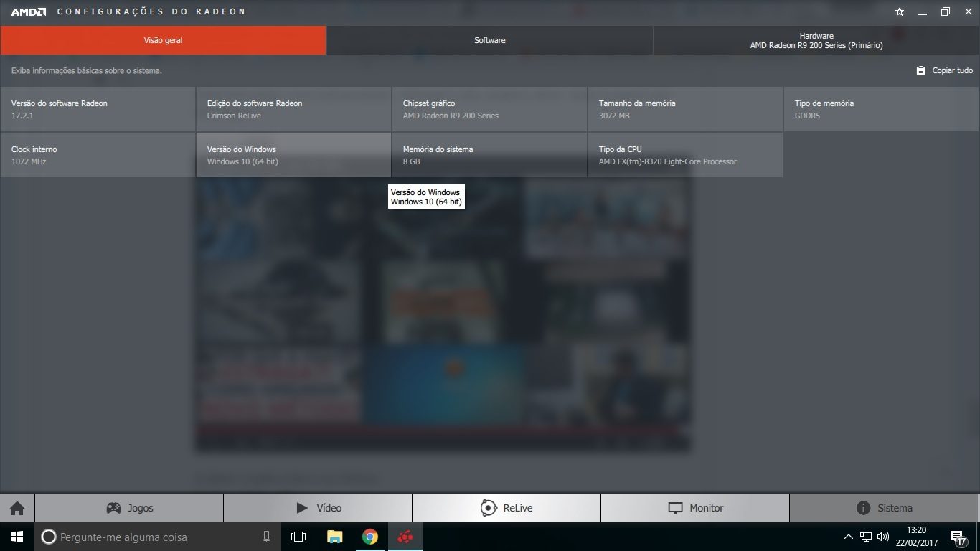Select the Sistema section
The width and height of the screenshot is (980, 551).
pyautogui.click(x=885, y=508)
